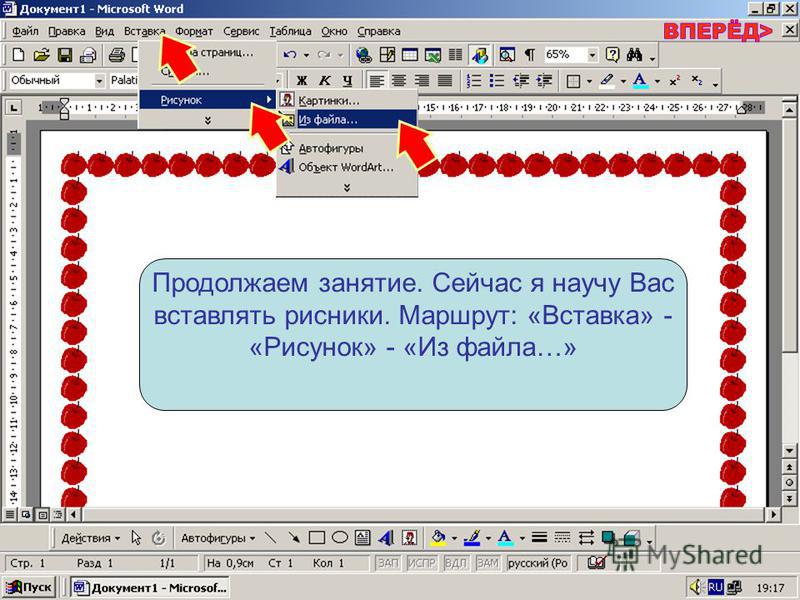Image resolution: width=800 pixels, height=600 pixels.
Task: Select the Line drawing tool
Action: (x=270, y=538)
